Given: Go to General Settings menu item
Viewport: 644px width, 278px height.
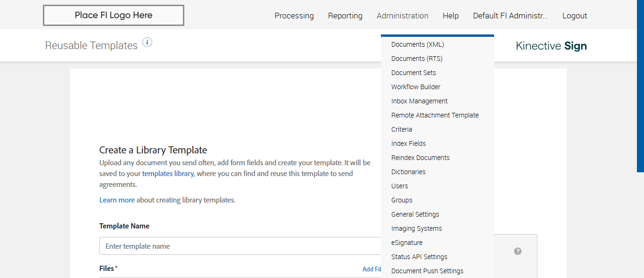Looking at the screenshot, I should click(x=415, y=214).
